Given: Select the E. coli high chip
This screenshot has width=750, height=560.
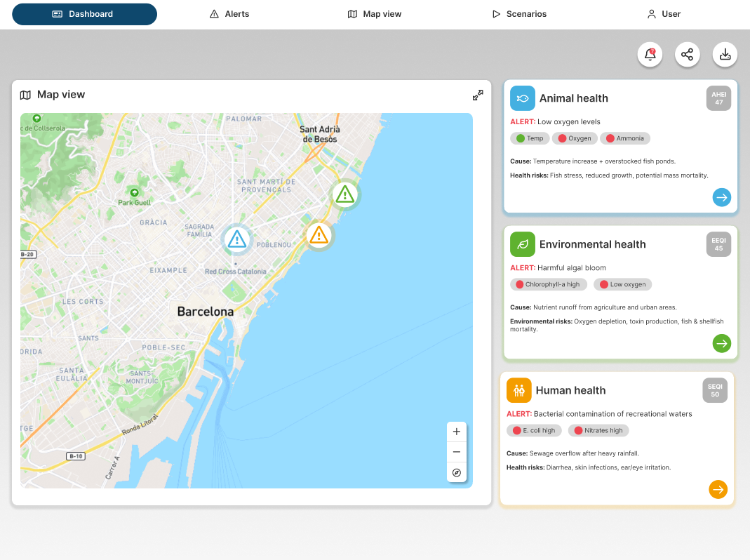Looking at the screenshot, I should (x=534, y=430).
